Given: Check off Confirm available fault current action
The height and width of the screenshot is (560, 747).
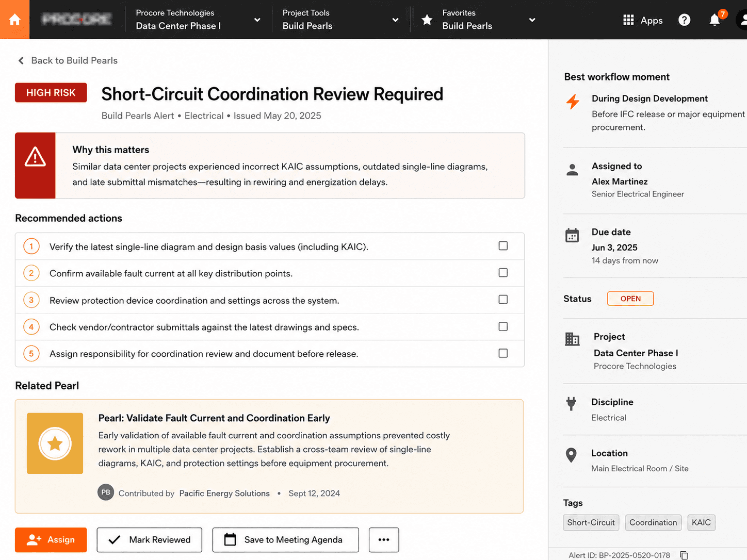Looking at the screenshot, I should click(503, 273).
